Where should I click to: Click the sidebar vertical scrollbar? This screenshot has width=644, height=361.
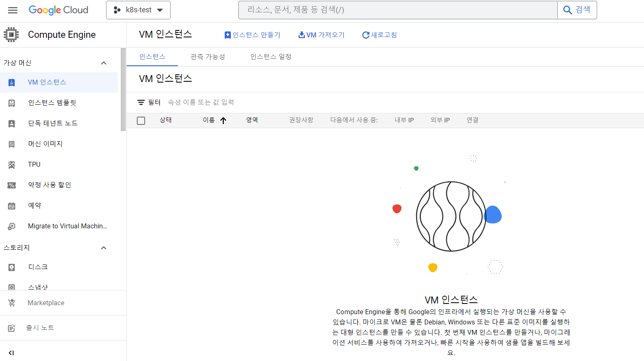pos(123,90)
